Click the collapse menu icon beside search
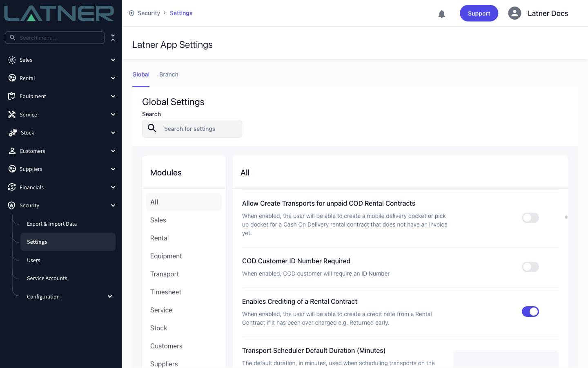 click(113, 38)
